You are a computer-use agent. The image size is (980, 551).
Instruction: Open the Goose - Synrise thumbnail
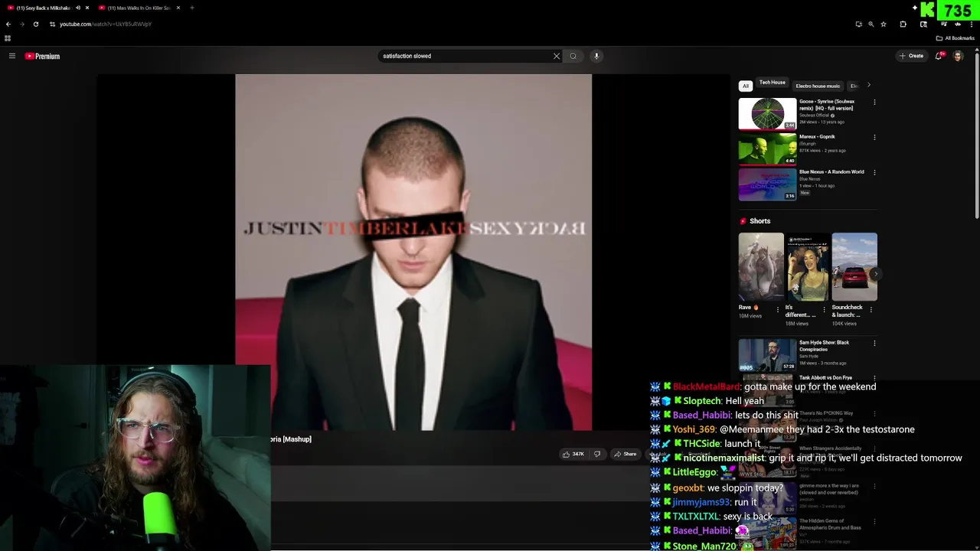767,114
